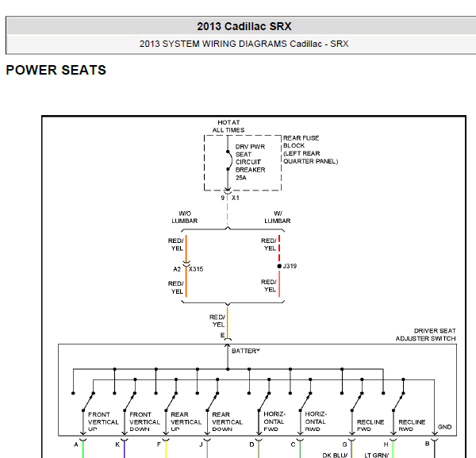Click the '2013 Cadillac SRX' title heading

pyautogui.click(x=244, y=26)
